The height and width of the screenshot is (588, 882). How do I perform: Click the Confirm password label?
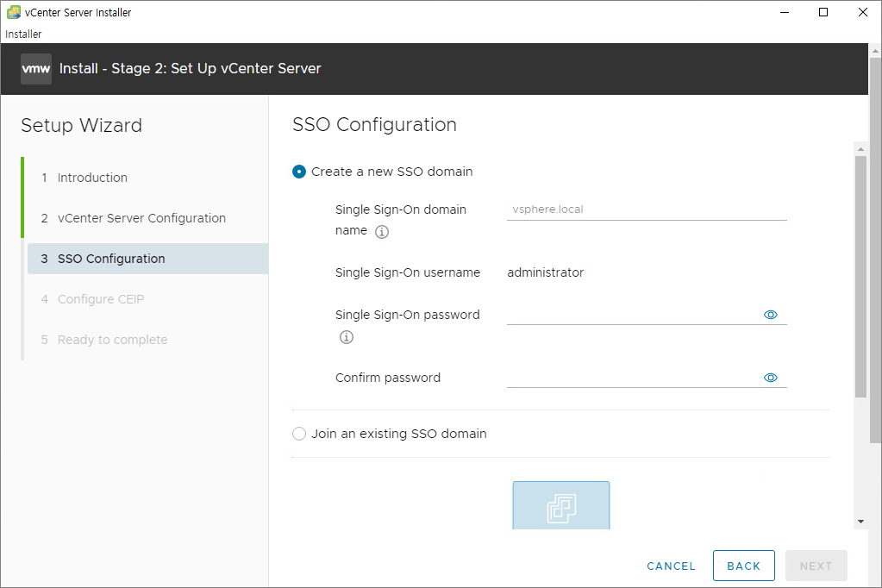tap(388, 378)
